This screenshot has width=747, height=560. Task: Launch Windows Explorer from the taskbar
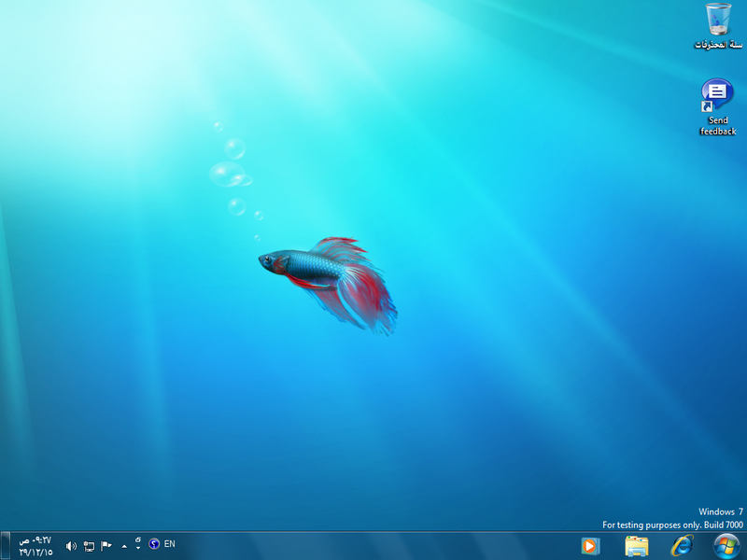click(636, 546)
